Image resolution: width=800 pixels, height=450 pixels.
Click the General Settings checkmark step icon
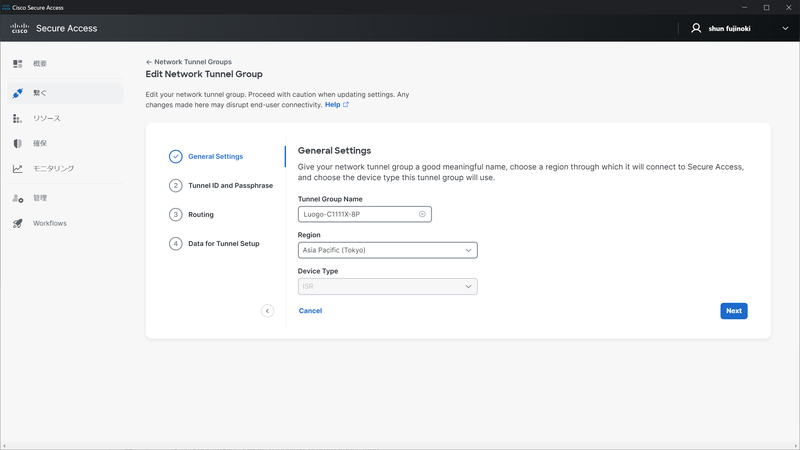(x=176, y=157)
